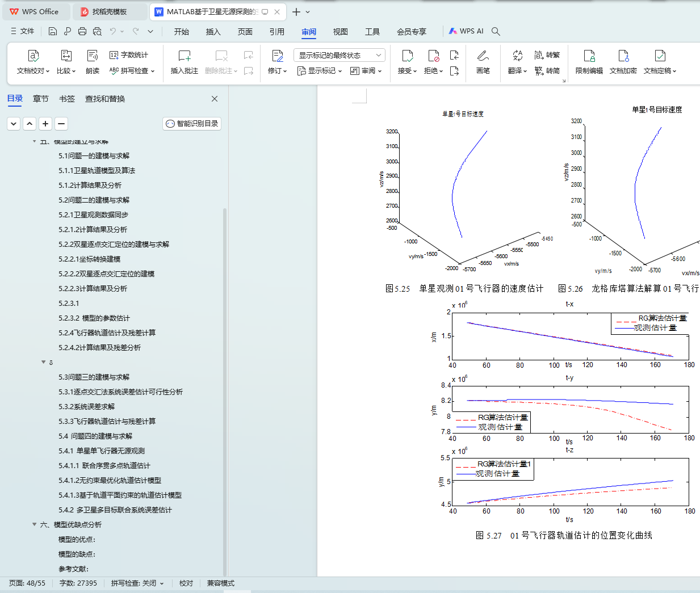The width and height of the screenshot is (700, 593).
Task: Collapse the 六、模型优缺点分析 outline section
Action: 34,524
